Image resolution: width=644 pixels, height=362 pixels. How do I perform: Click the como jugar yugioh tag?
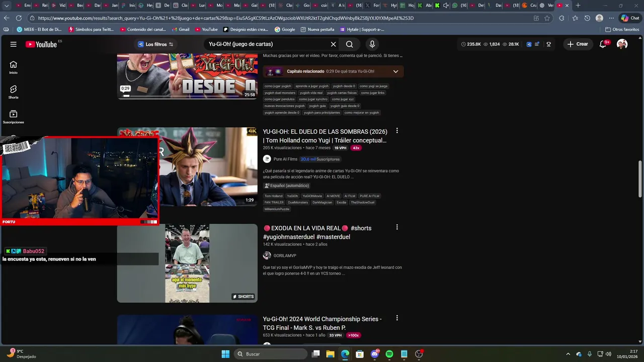pos(278,86)
